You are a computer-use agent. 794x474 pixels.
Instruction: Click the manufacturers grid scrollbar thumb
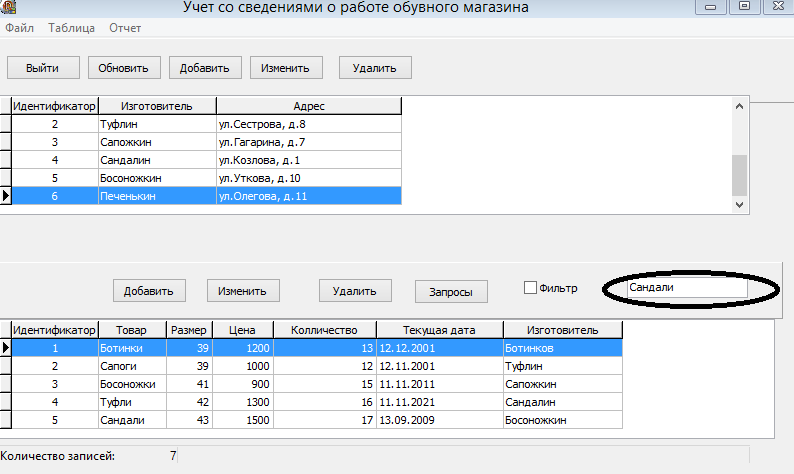tap(739, 175)
